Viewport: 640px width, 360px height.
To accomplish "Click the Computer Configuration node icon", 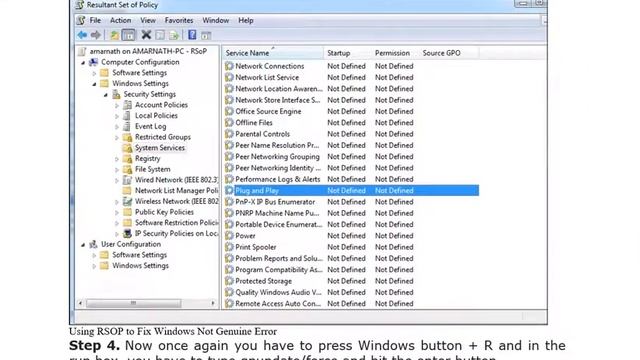I will pos(93,62).
